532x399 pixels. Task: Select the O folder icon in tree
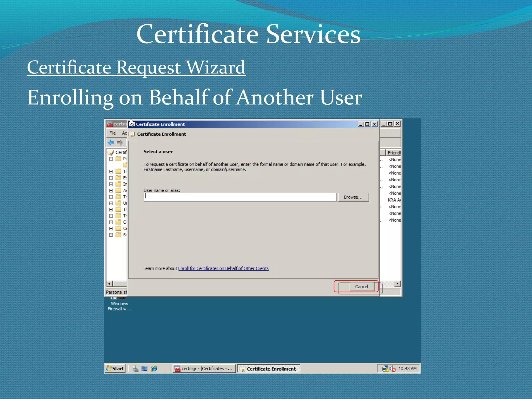pyautogui.click(x=118, y=222)
